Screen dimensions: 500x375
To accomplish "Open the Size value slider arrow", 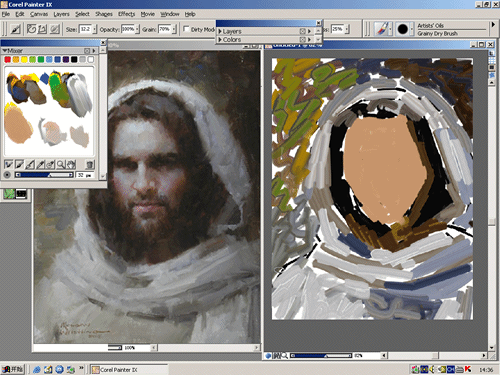I will (x=95, y=29).
